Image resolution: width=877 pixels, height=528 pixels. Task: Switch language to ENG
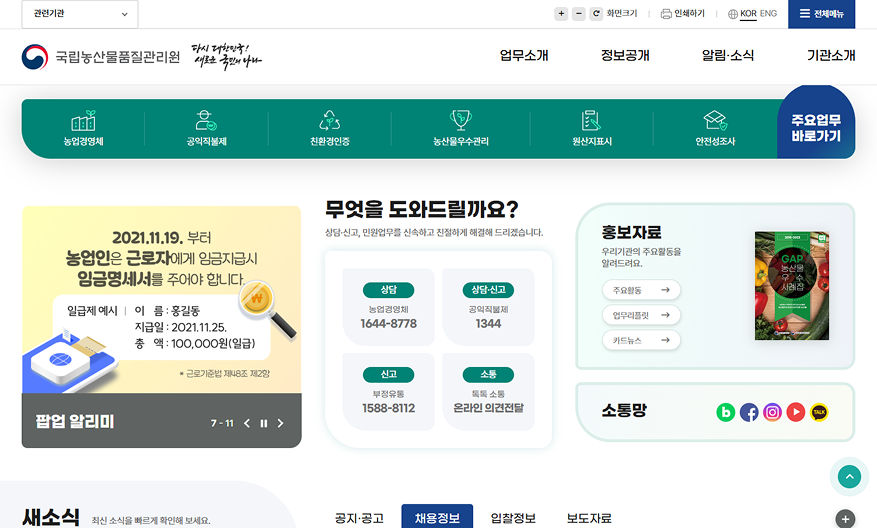coord(768,14)
